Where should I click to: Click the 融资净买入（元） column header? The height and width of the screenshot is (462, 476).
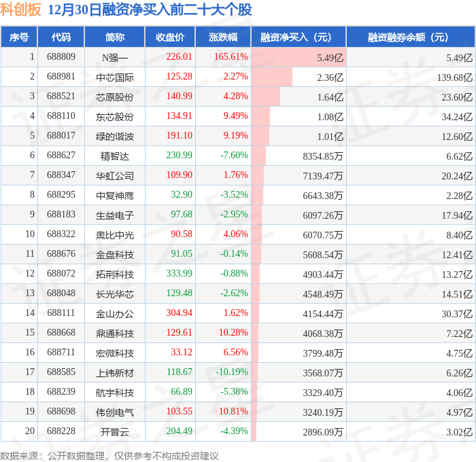coord(299,37)
